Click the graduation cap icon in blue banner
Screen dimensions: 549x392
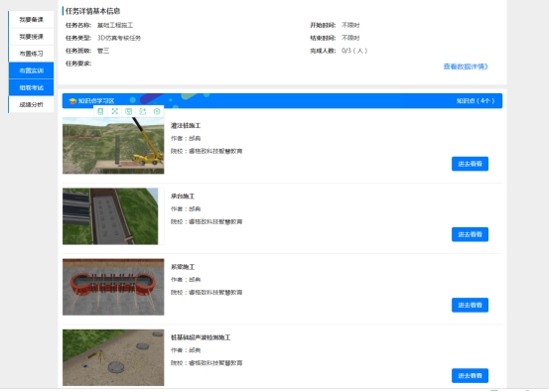click(72, 101)
